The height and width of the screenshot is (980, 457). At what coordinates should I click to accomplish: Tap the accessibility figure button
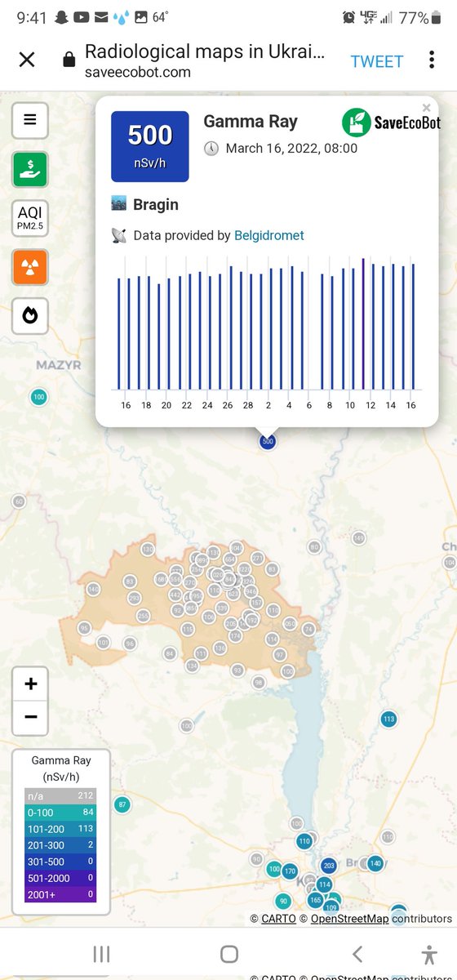click(x=429, y=954)
